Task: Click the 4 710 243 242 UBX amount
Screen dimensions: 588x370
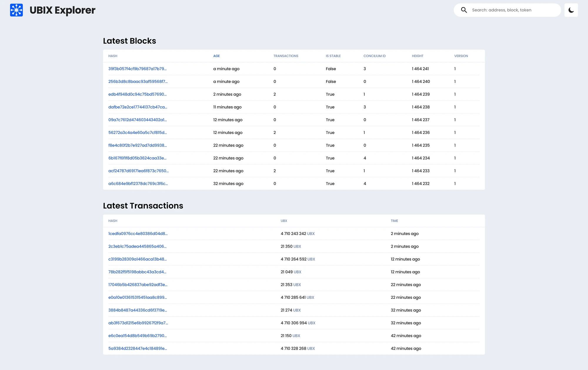Action: 298,234
